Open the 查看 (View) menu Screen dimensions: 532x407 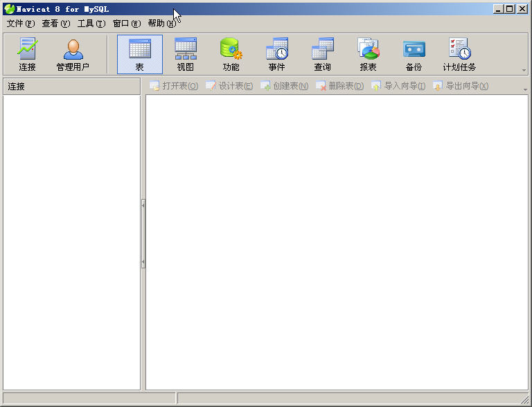click(x=55, y=24)
